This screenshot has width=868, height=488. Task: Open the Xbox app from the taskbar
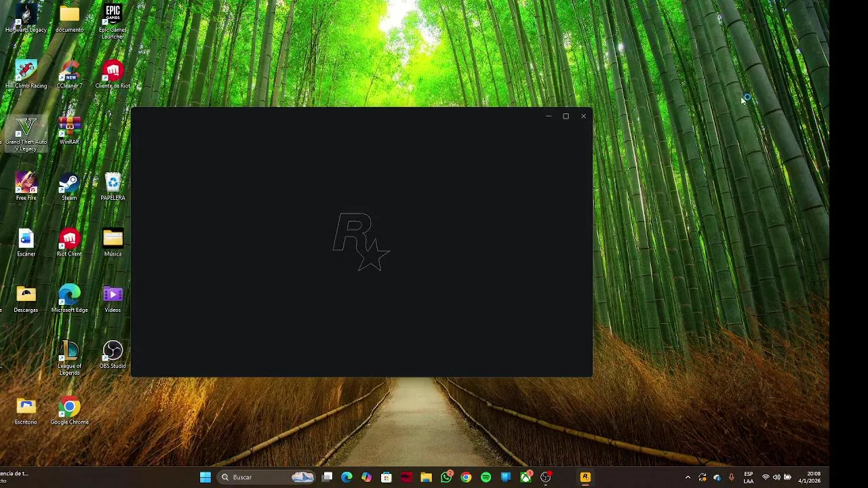pos(526,477)
